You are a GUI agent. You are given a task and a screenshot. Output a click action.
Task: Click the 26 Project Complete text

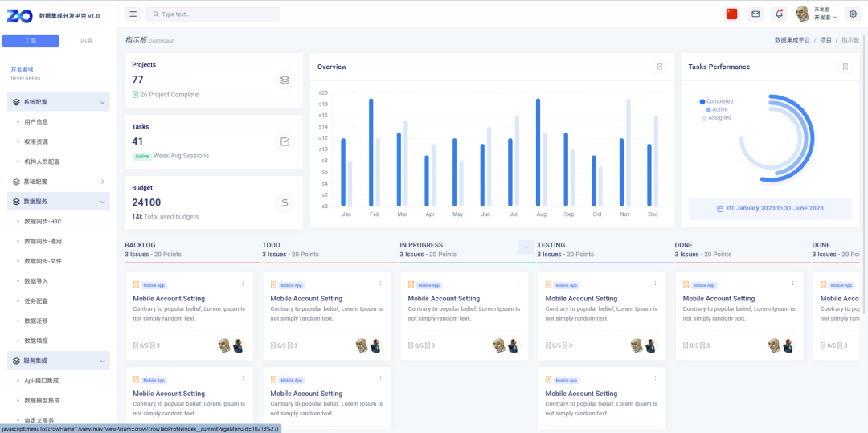(x=169, y=95)
